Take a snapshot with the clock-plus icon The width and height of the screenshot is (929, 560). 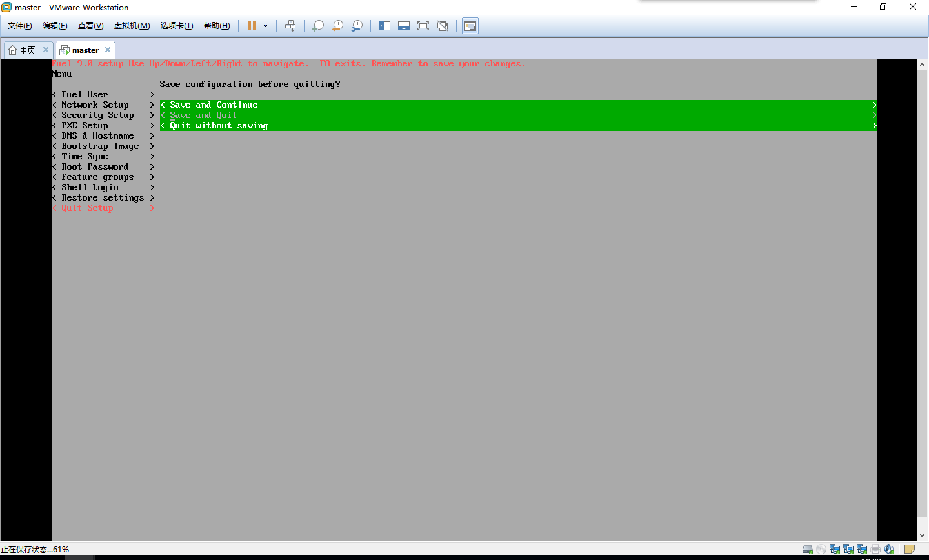tap(318, 26)
